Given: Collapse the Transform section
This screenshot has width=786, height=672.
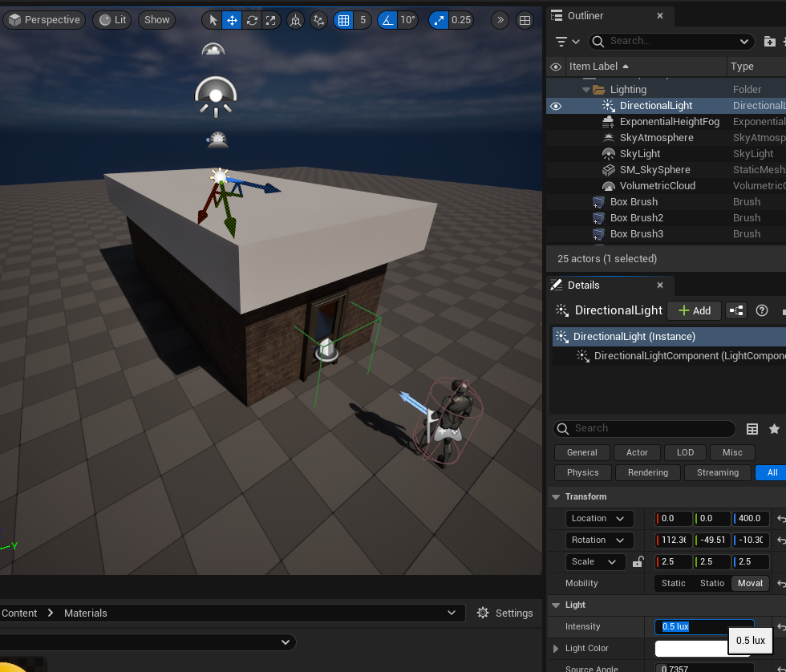Looking at the screenshot, I should pos(555,497).
